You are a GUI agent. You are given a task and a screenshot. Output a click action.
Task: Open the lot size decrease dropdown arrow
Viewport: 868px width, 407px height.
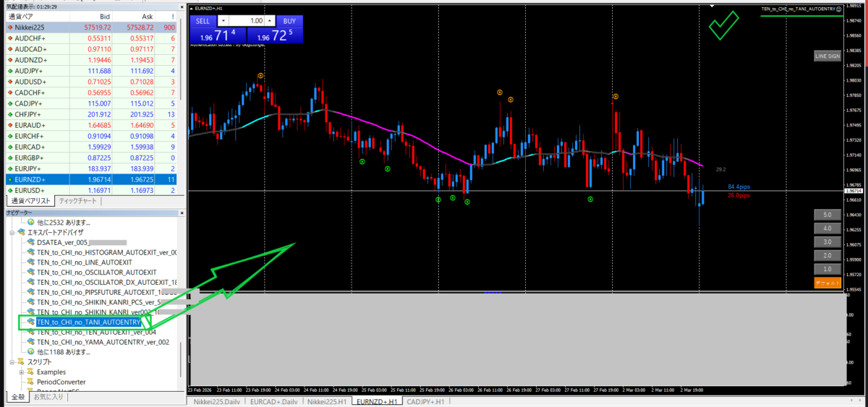click(224, 21)
